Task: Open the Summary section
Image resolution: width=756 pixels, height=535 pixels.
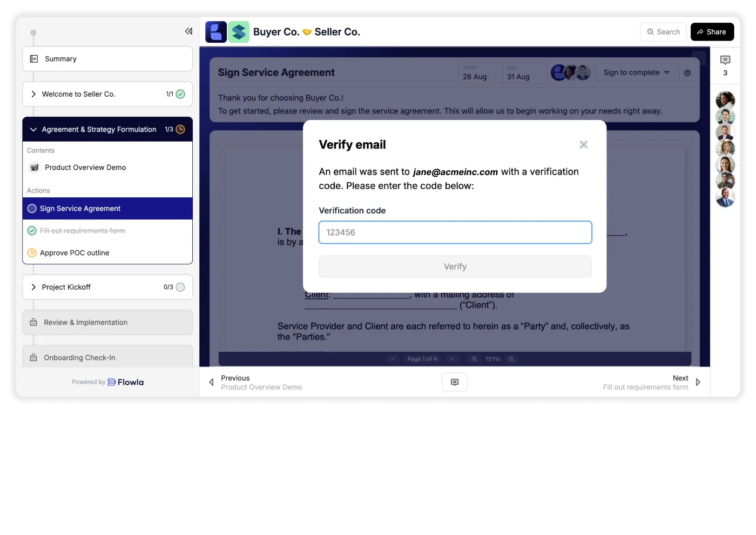Action: 107,59
